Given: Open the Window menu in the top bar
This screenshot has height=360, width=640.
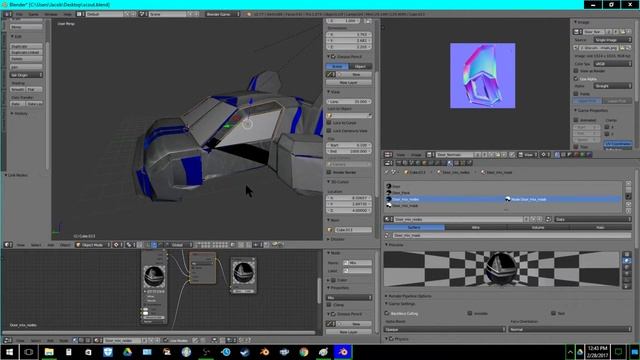Looking at the screenshot, I should coord(51,14).
